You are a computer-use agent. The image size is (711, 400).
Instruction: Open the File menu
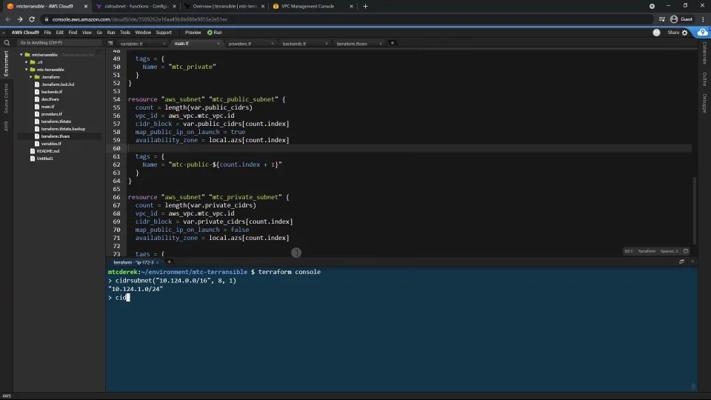[x=47, y=32]
